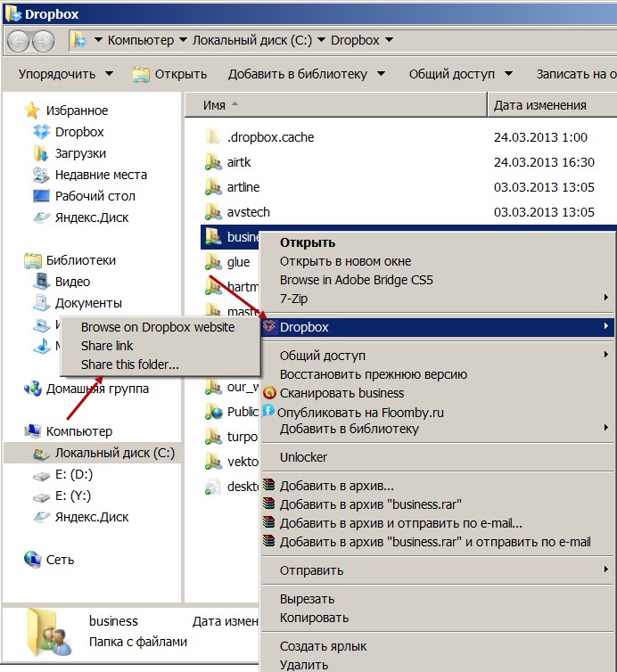The image size is (617, 672).
Task: Click the Открыть toolbar button
Action: pyautogui.click(x=169, y=74)
